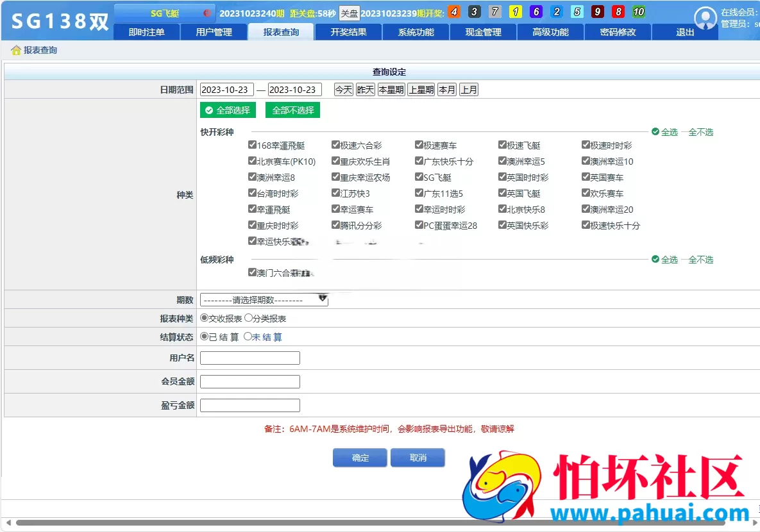
Task: Open the 现金管理 menu
Action: [483, 32]
